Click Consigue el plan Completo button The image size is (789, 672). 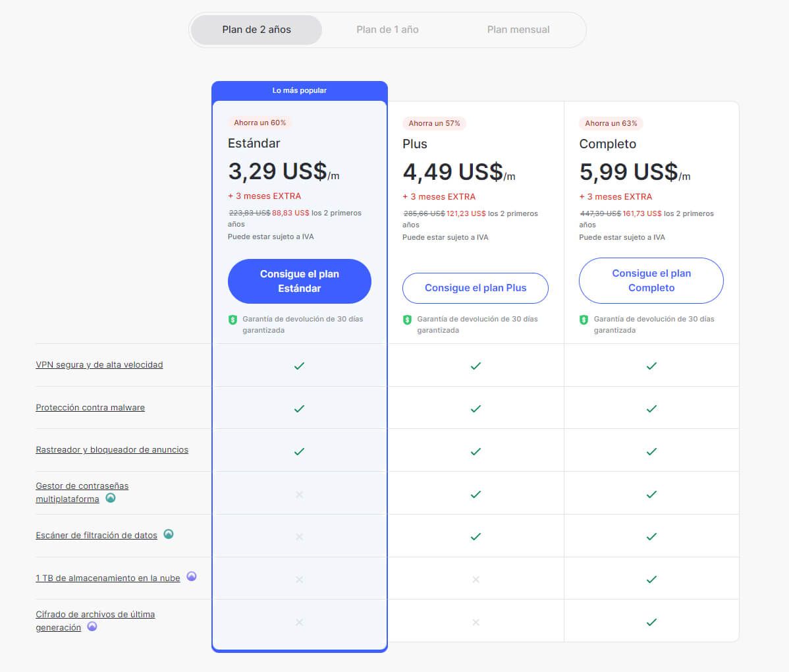tap(651, 281)
